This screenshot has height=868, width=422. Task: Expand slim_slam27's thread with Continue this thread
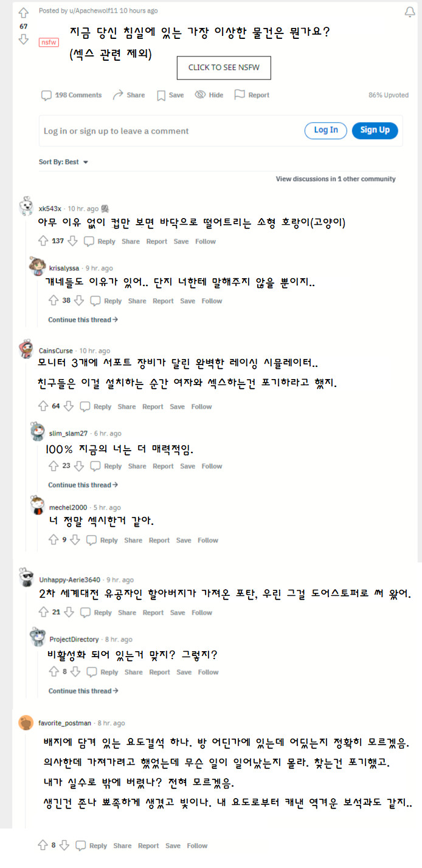point(82,485)
